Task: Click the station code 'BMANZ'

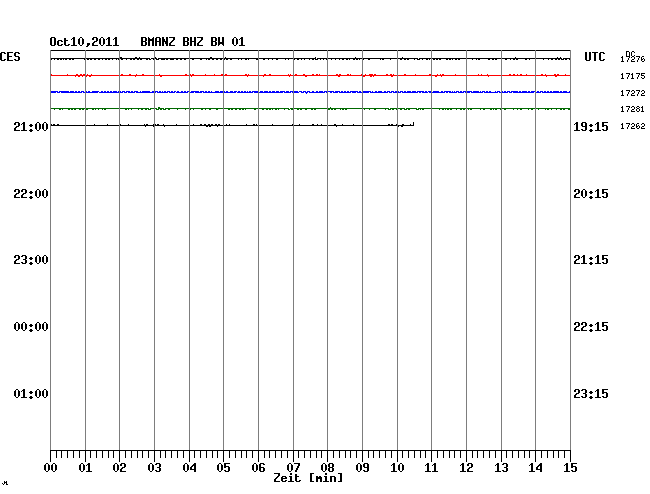Action: pyautogui.click(x=158, y=42)
